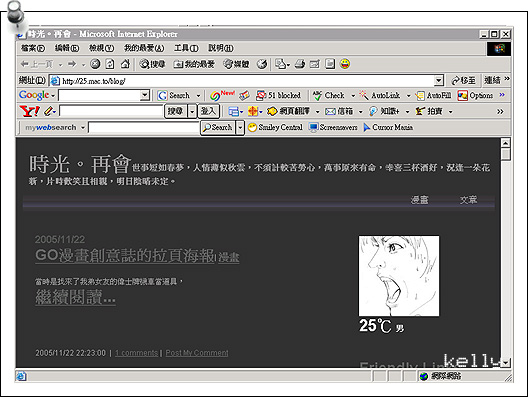528x397 pixels.
Task: Show more Google toolbar items chevron
Action: tap(502, 95)
